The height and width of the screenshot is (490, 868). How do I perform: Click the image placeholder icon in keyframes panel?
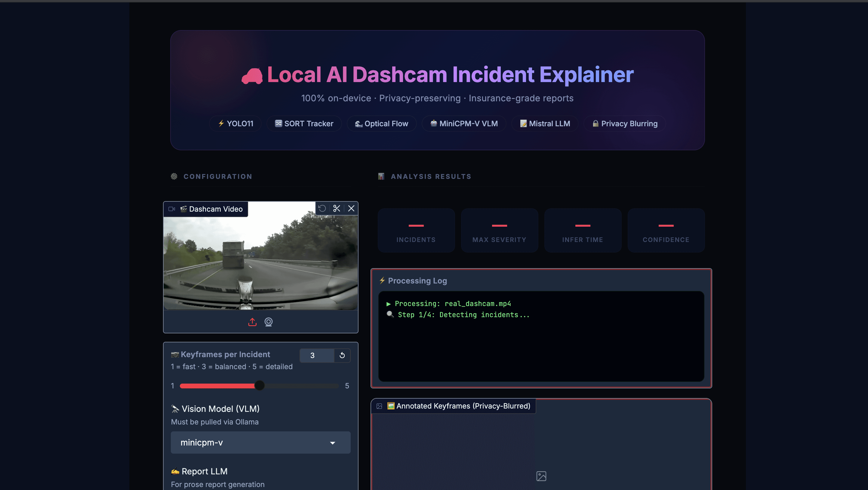[541, 476]
